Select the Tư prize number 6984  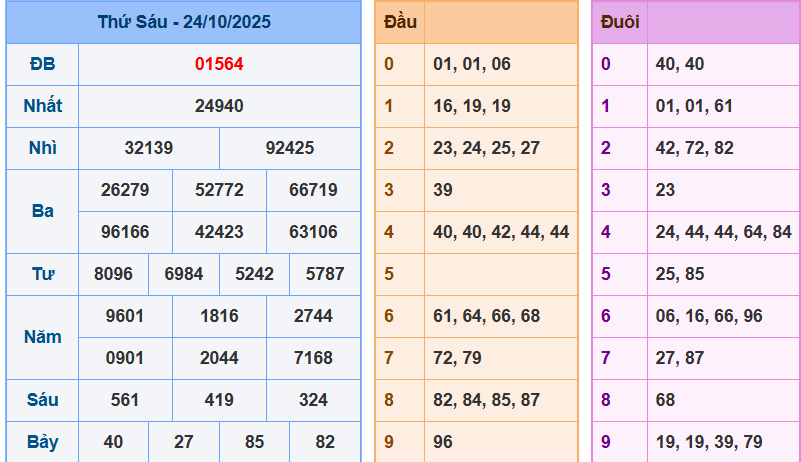click(x=184, y=274)
